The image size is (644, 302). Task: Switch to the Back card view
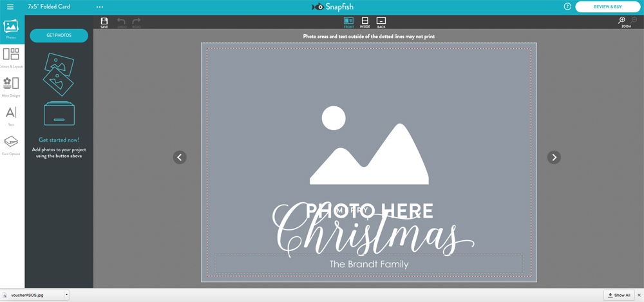(381, 23)
